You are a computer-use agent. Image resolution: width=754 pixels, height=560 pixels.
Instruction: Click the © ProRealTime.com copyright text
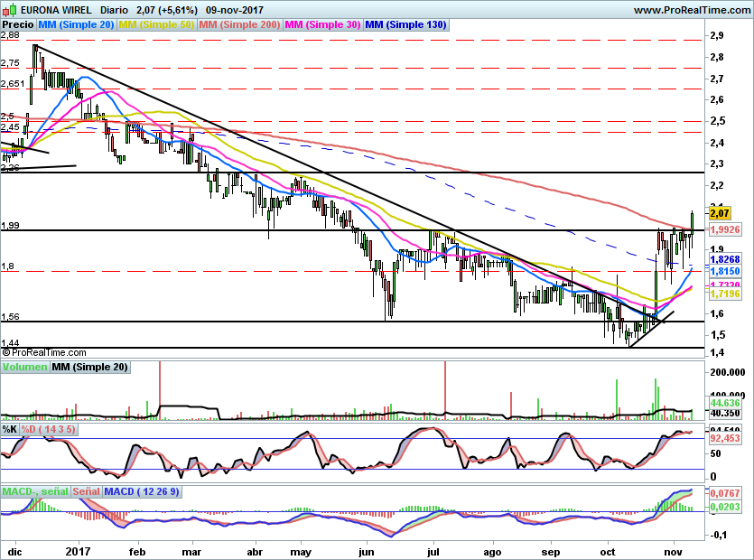click(44, 352)
